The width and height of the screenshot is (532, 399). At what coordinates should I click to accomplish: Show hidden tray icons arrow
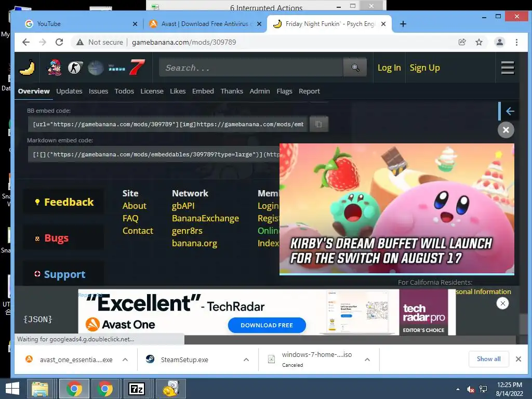coord(458,389)
